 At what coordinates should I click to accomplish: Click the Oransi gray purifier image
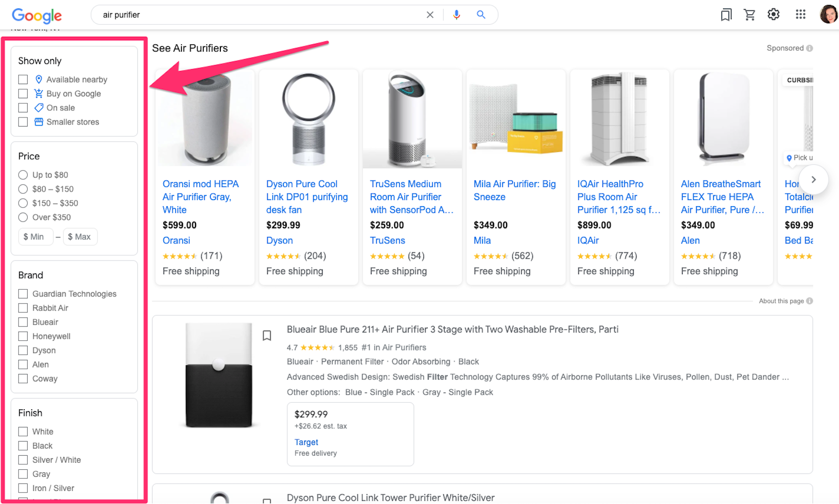coord(205,119)
